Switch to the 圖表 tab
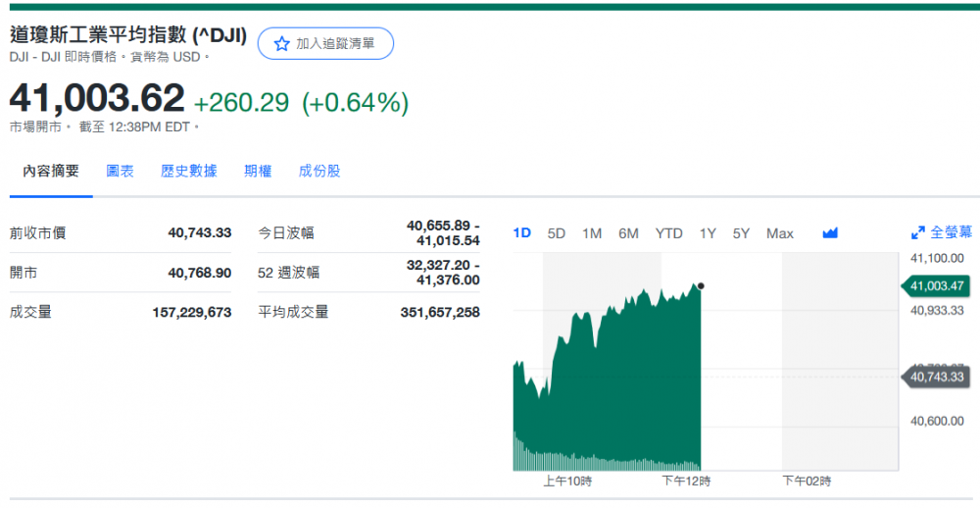Image resolution: width=980 pixels, height=508 pixels. (x=120, y=171)
